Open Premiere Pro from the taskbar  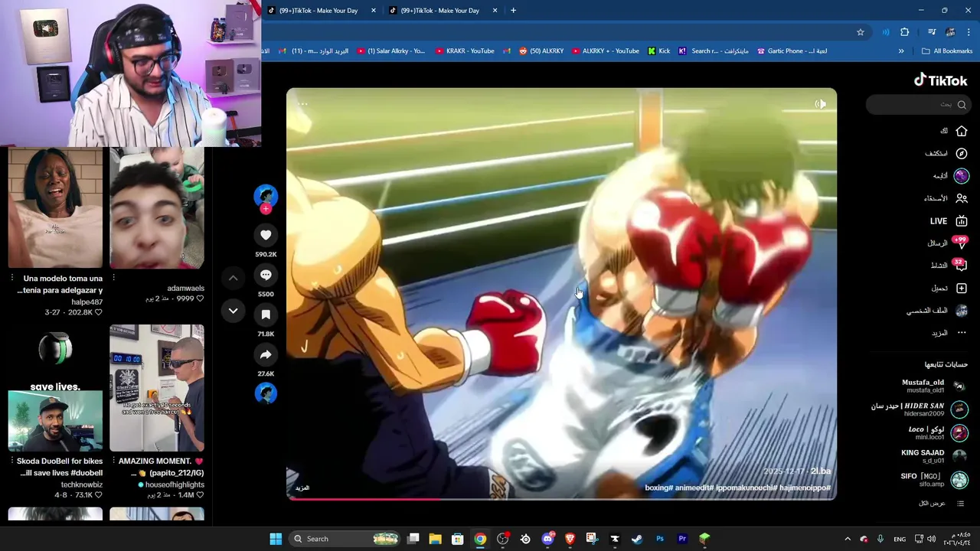[682, 539]
